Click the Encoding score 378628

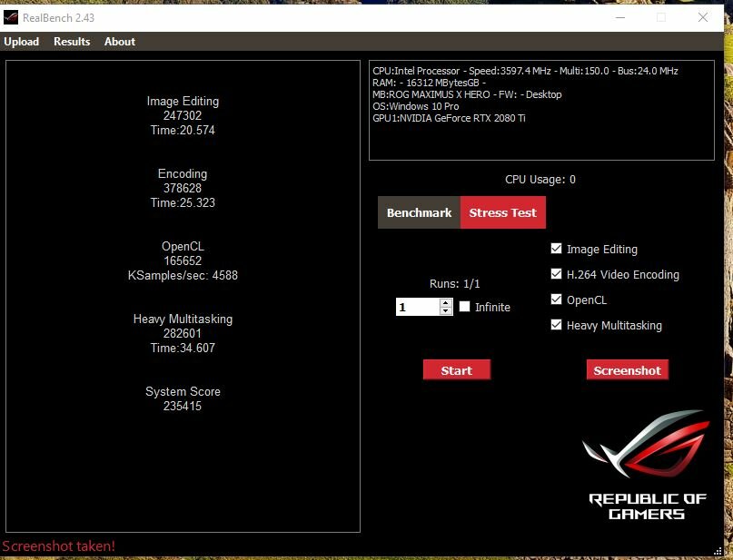[183, 188]
